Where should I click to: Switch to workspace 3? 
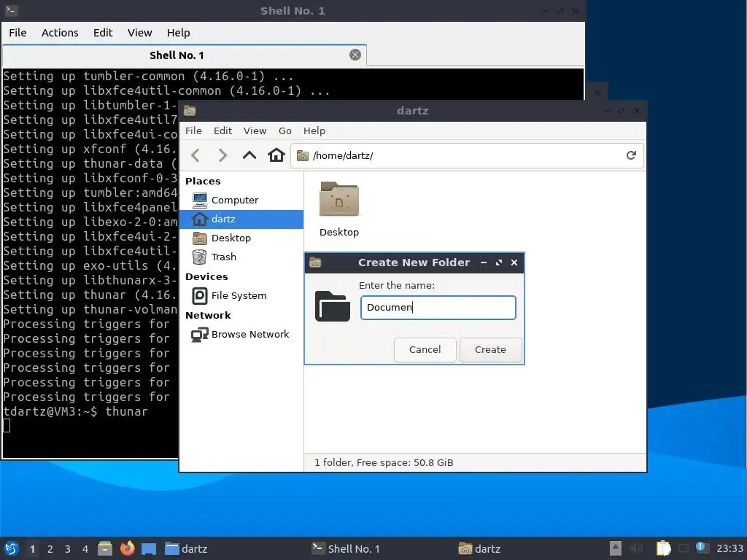point(68,549)
